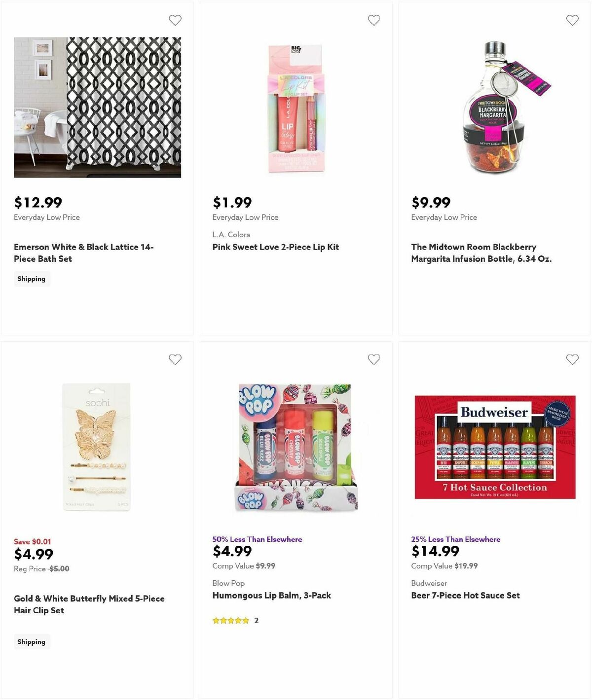Open the Emerson Bath Set product page
This screenshot has width=592, height=700.
coord(84,252)
